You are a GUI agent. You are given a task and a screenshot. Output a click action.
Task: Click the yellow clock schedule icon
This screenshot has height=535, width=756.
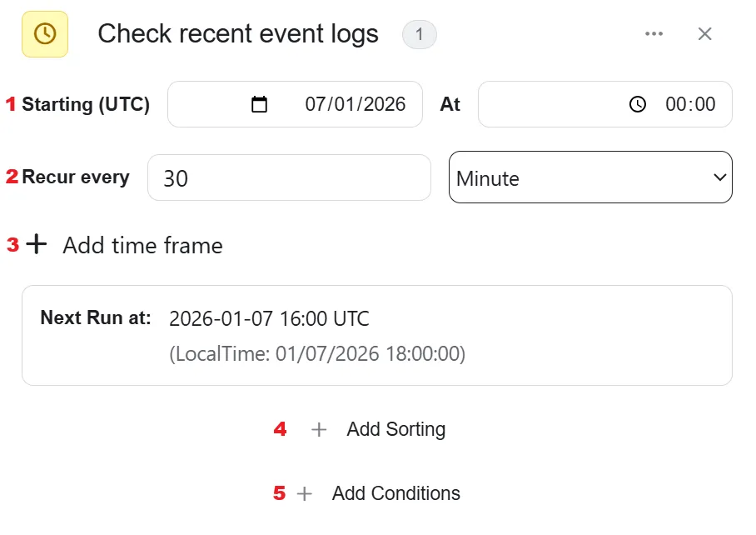45,34
